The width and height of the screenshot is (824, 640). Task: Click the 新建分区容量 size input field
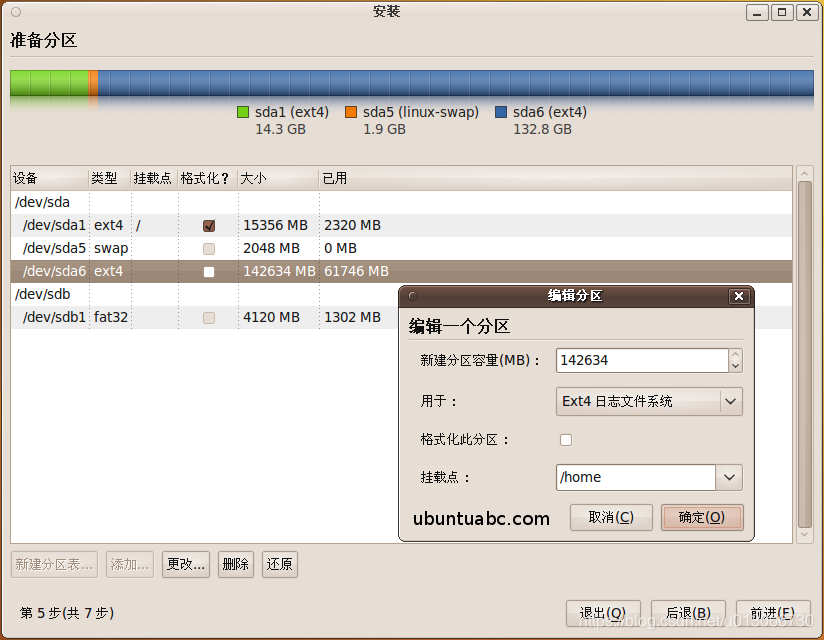[642, 360]
